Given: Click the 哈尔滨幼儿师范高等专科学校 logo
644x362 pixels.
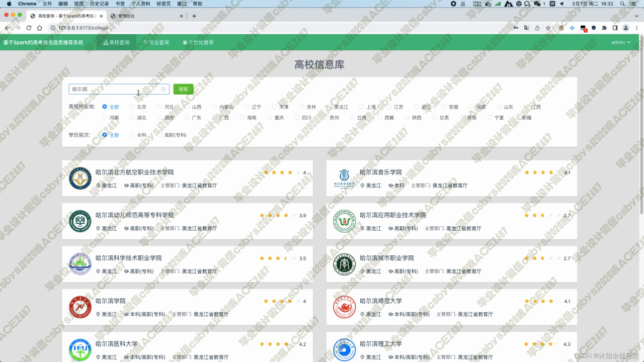Looking at the screenshot, I should tap(80, 221).
